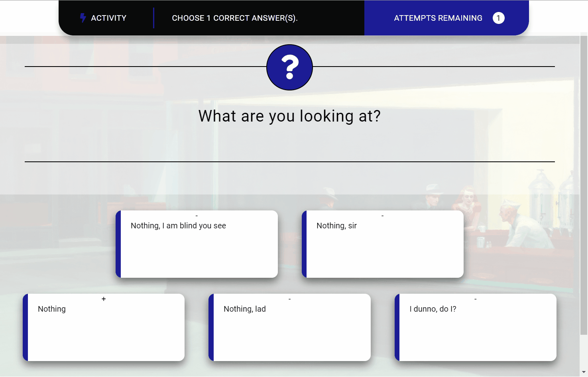Click minus marker above 'I dunno, do I?'
The image size is (588, 377).
click(x=475, y=299)
